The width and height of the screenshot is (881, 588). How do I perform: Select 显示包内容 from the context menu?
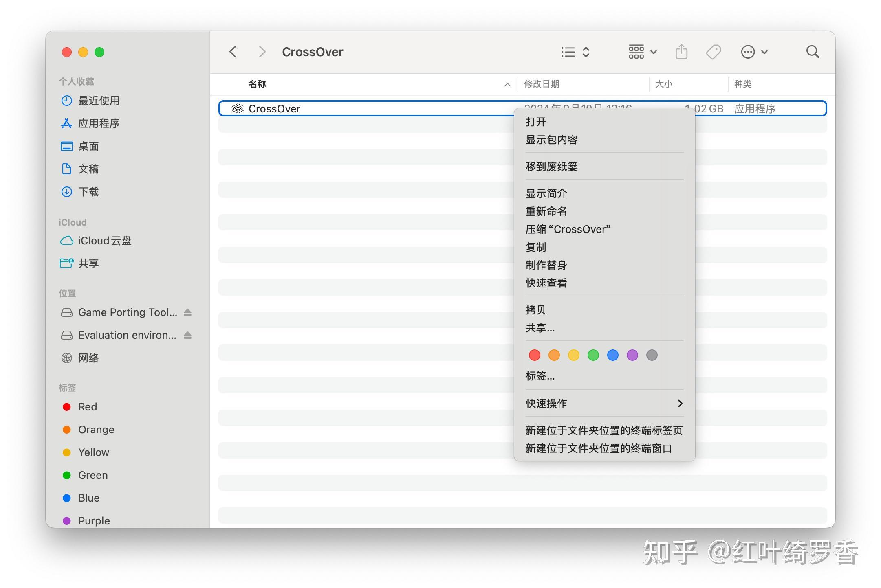[x=553, y=140]
